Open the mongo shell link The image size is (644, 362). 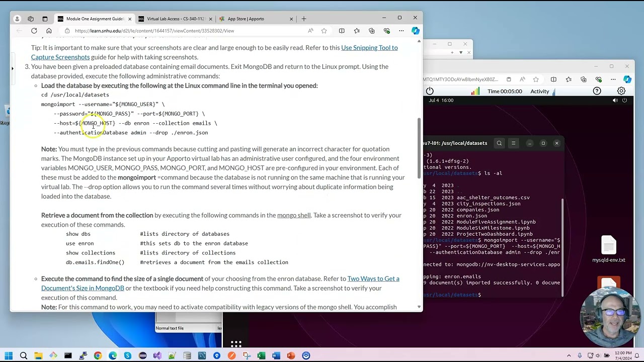point(294,215)
